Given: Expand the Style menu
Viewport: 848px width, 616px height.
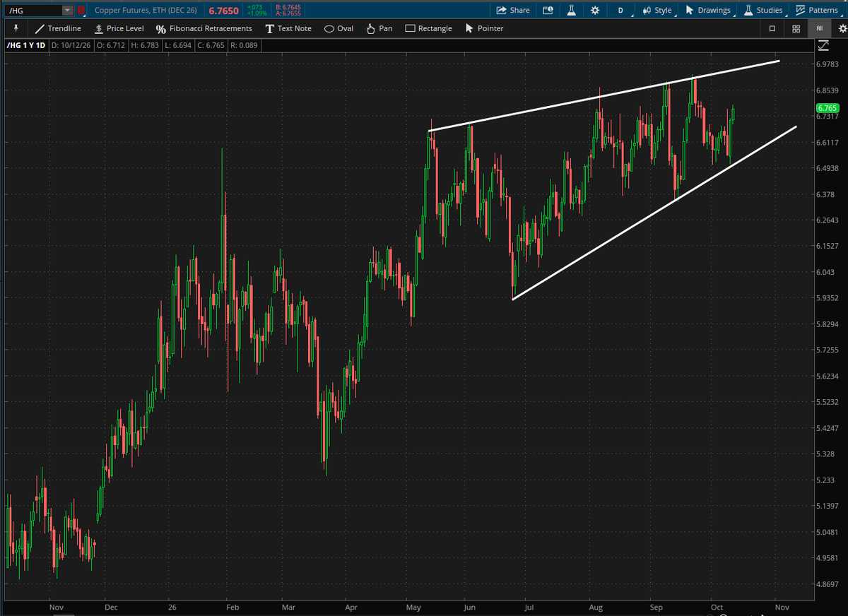Looking at the screenshot, I should click(657, 10).
